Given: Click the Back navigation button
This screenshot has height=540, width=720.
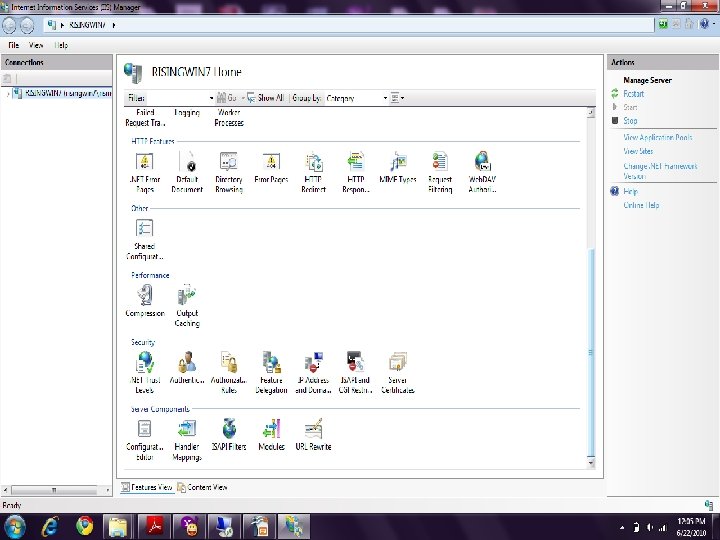Looking at the screenshot, I should click(x=9, y=25).
